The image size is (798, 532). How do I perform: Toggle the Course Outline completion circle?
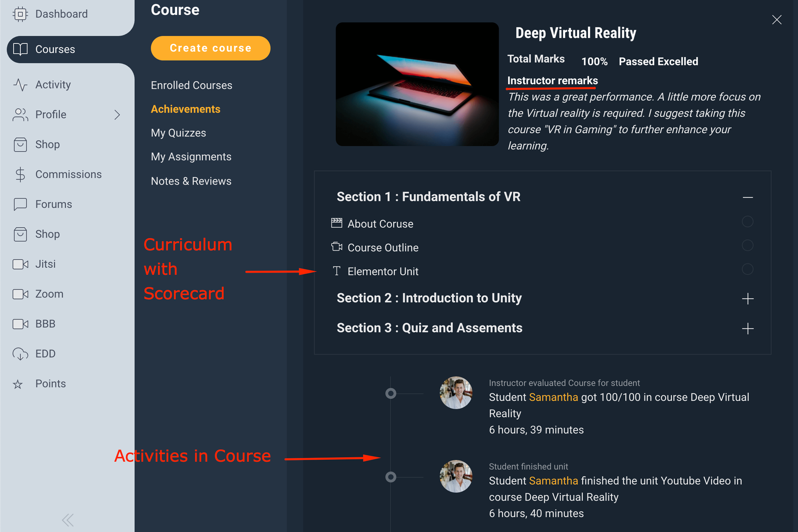tap(747, 245)
